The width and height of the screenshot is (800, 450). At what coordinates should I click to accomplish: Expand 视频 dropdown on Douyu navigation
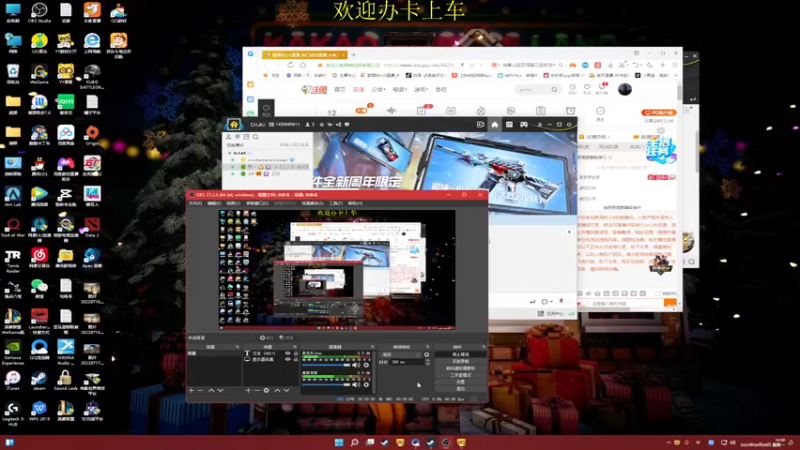[x=399, y=89]
